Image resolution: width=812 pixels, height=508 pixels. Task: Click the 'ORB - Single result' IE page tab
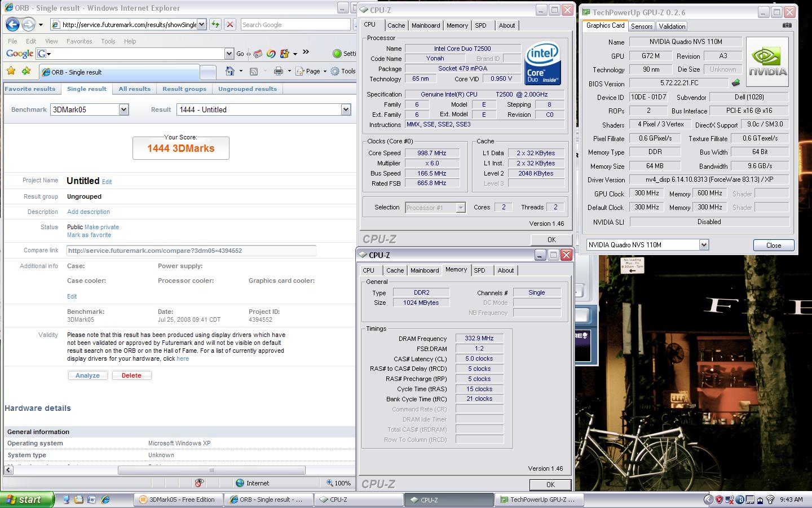click(x=120, y=72)
